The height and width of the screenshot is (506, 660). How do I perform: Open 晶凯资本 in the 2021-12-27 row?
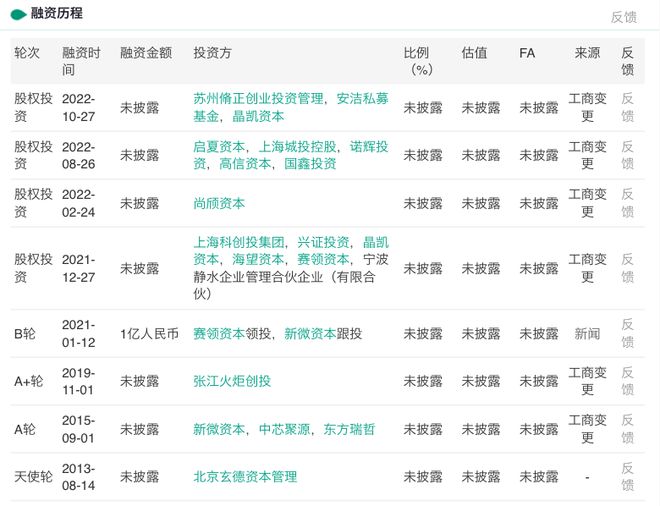290,250
